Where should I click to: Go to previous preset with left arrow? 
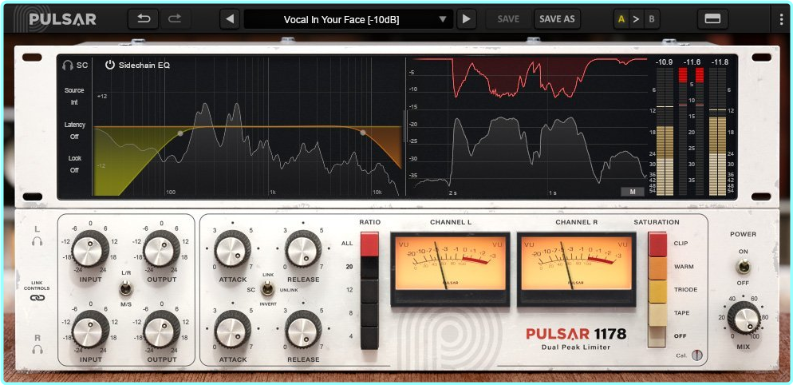tap(230, 19)
